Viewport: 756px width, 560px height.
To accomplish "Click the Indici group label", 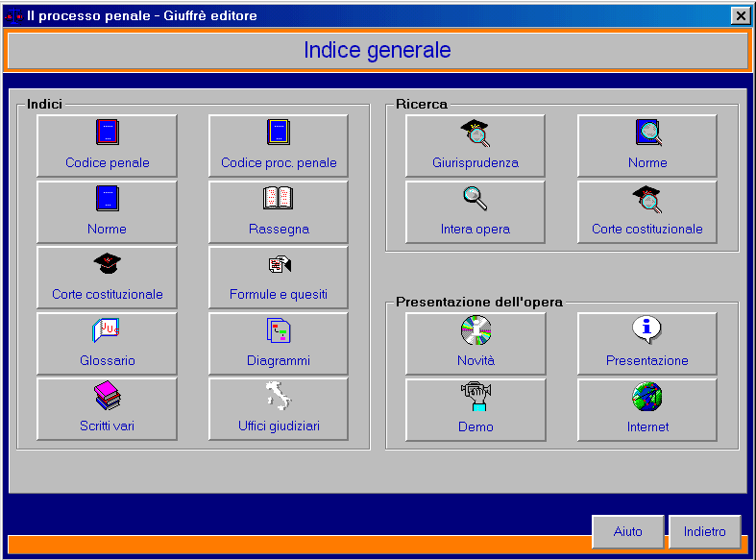I will [x=44, y=104].
